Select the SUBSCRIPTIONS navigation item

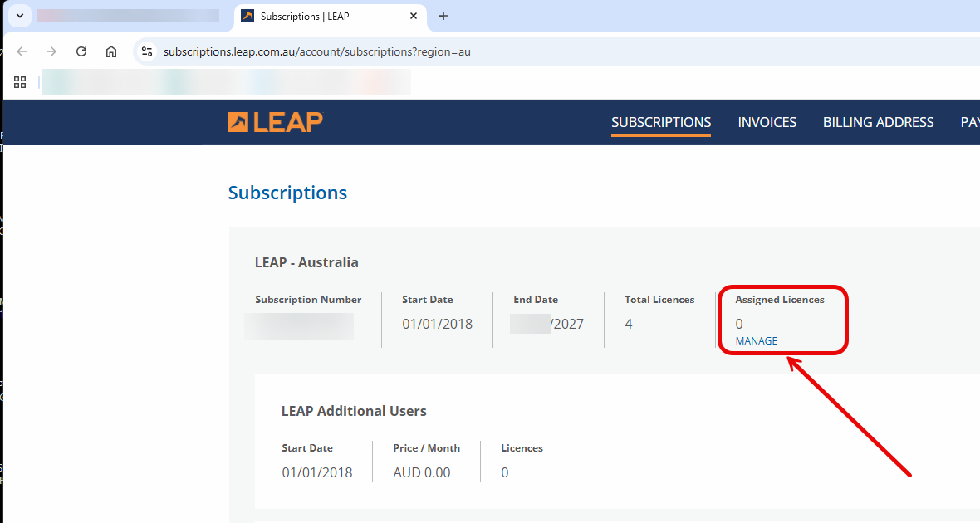[x=660, y=121]
